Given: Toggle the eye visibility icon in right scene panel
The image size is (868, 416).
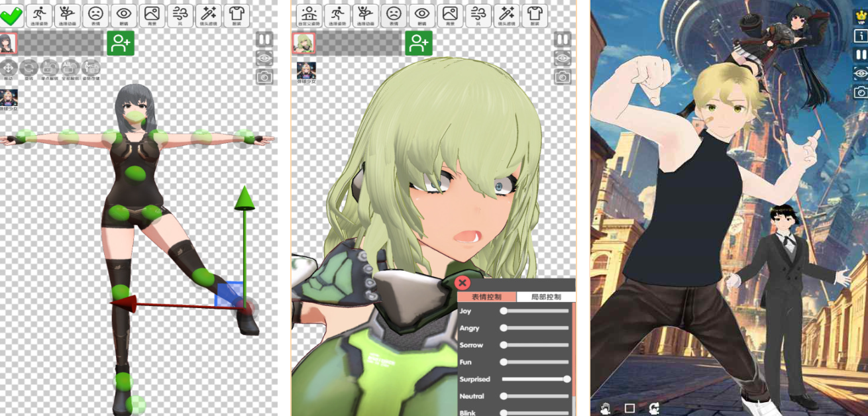Looking at the screenshot, I should pyautogui.click(x=861, y=73).
